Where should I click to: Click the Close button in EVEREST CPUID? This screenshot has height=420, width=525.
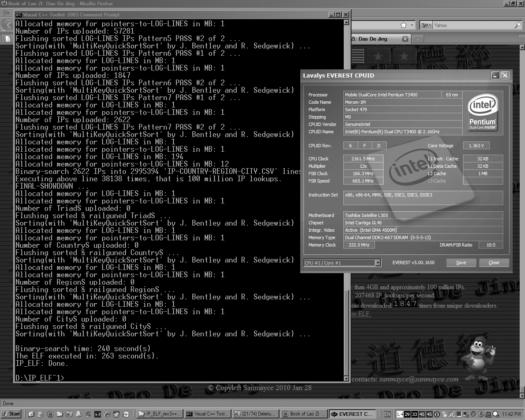coord(494,262)
